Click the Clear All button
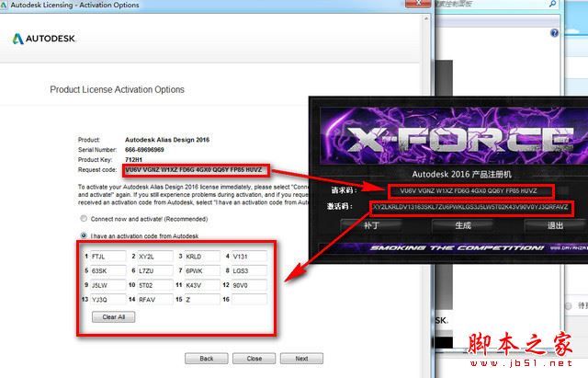Image resolution: width=588 pixels, height=378 pixels. [114, 316]
